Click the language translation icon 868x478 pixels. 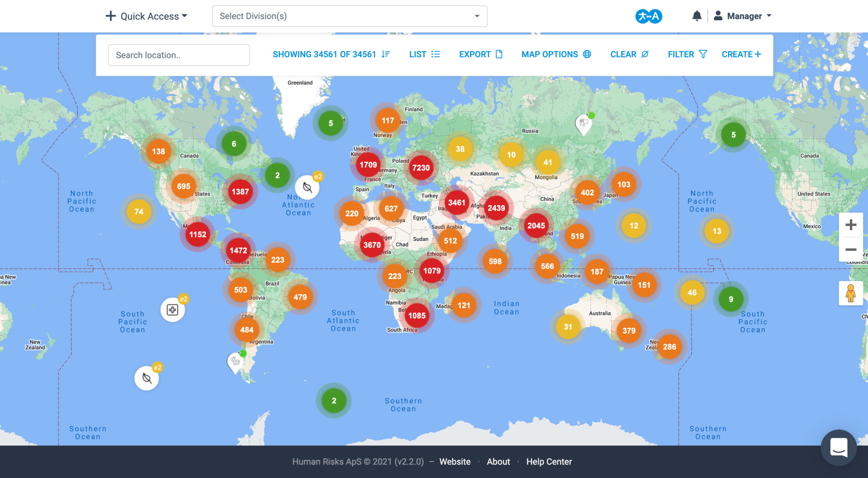[x=648, y=16]
